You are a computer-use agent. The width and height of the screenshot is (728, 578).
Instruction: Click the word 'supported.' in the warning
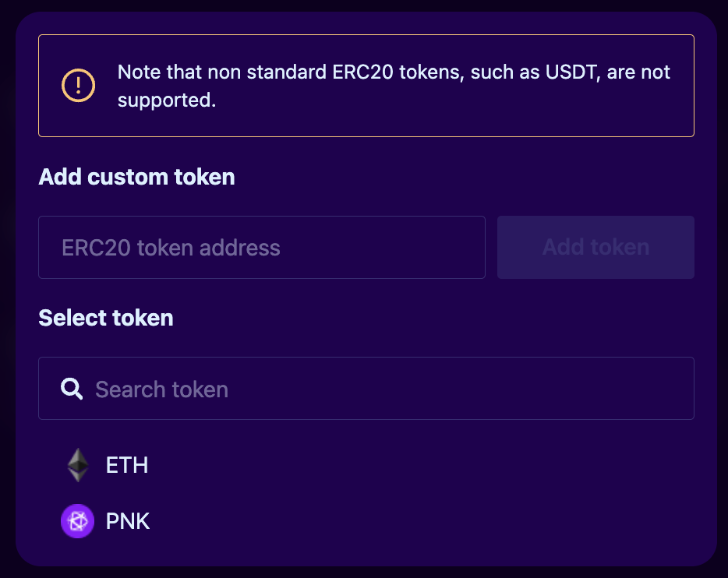coord(167,100)
